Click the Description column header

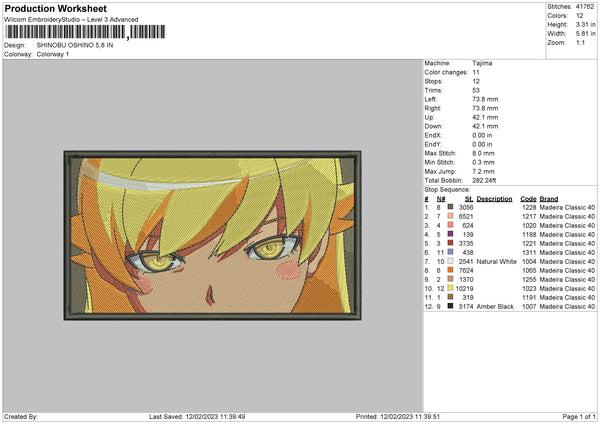click(494, 199)
